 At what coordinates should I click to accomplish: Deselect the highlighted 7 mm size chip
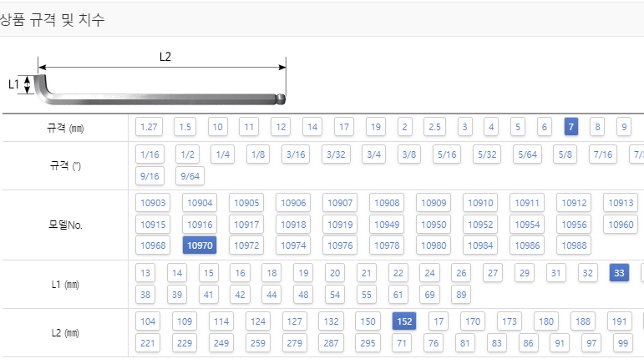point(570,127)
